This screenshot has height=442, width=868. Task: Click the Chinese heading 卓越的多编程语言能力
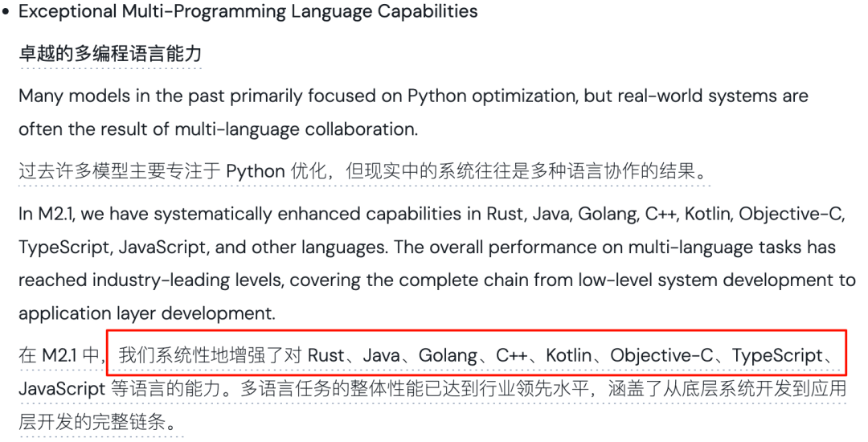pyautogui.click(x=110, y=54)
